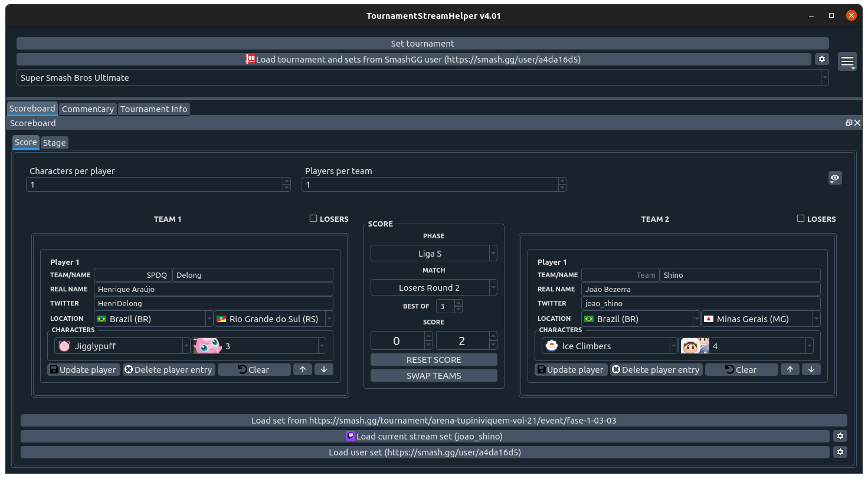
Task: Open the game selector Super Smash Bros Ultimate
Action: [x=422, y=77]
